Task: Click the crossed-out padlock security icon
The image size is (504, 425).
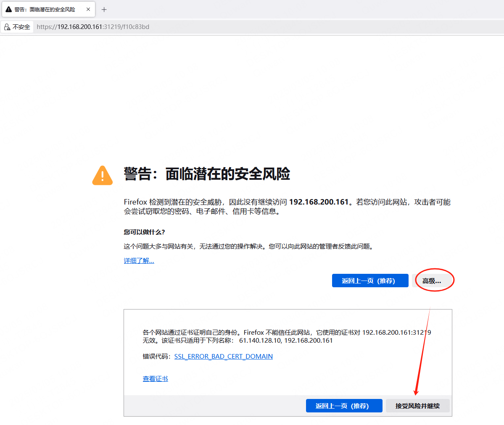Action: tap(7, 26)
